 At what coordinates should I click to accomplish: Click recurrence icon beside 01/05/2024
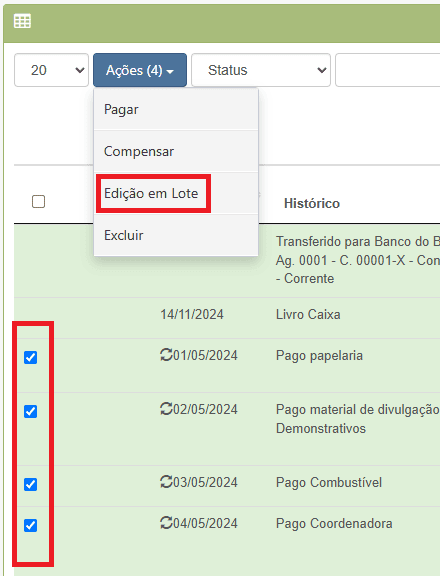pos(166,355)
